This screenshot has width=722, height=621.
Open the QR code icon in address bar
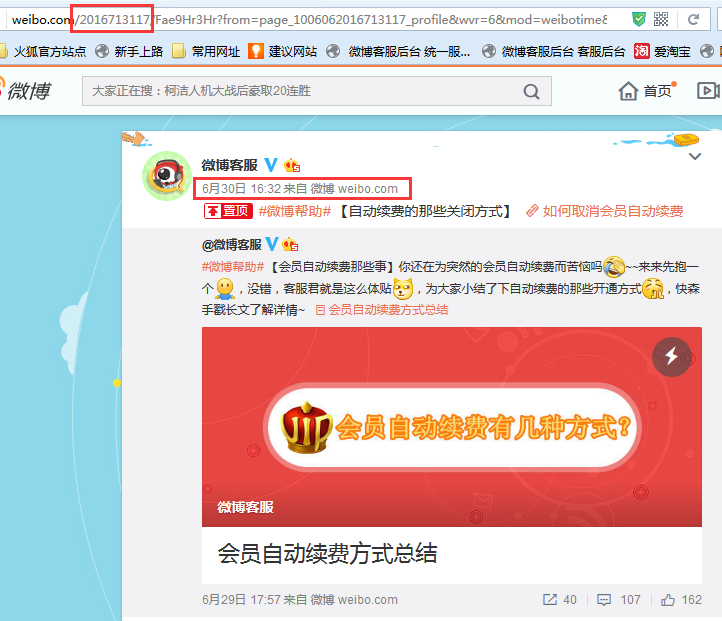[661, 19]
